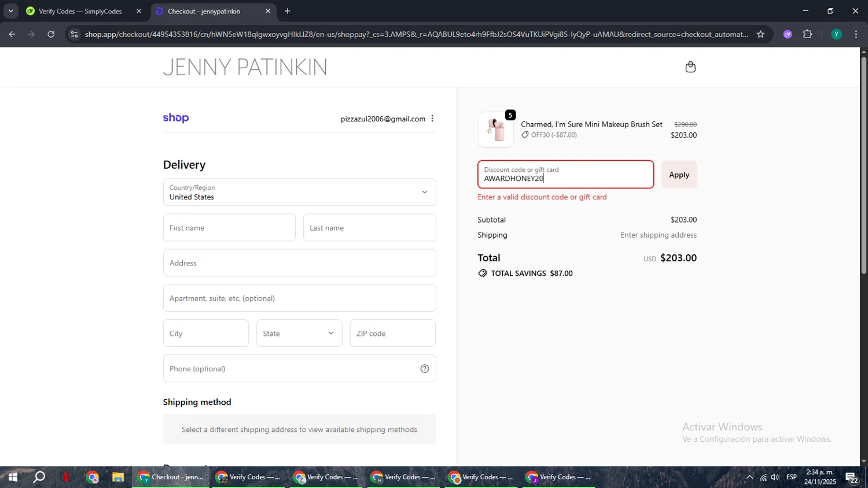Open Windows taskbar search

pos(39,478)
